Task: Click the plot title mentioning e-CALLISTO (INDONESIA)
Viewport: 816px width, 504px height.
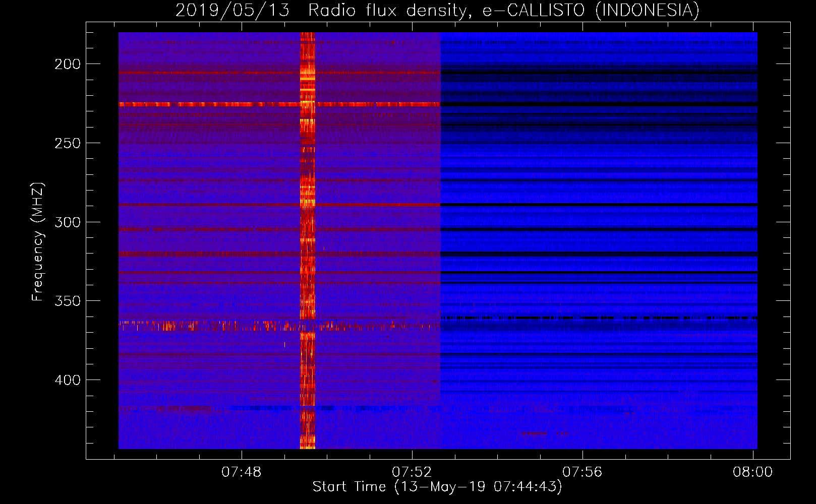Action: point(437,10)
